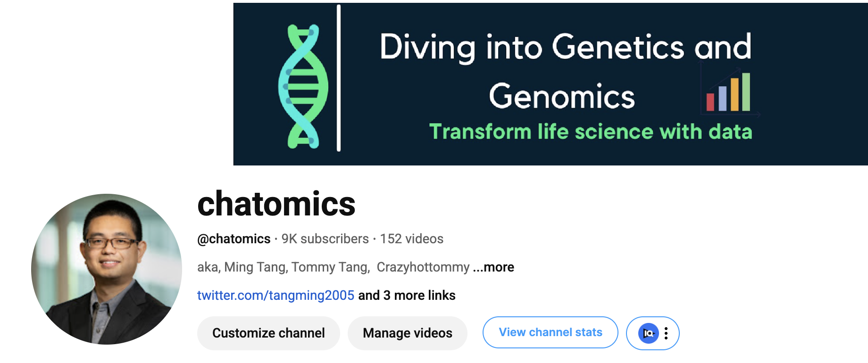Open the twitter.com/tangming2005 link
The width and height of the screenshot is (868, 363).
coord(275,296)
